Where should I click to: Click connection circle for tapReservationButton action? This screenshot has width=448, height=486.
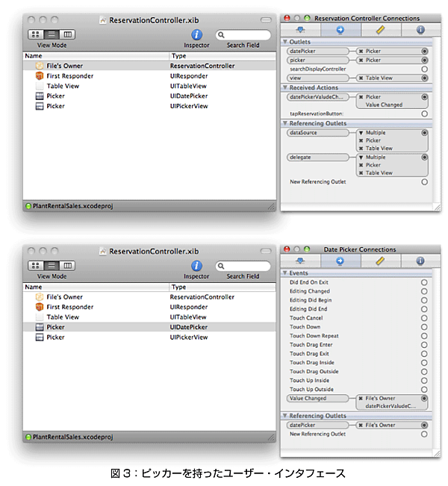(424, 113)
